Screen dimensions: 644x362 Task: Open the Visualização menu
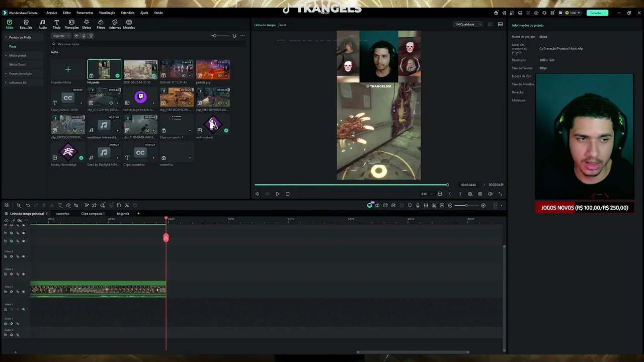(x=107, y=13)
